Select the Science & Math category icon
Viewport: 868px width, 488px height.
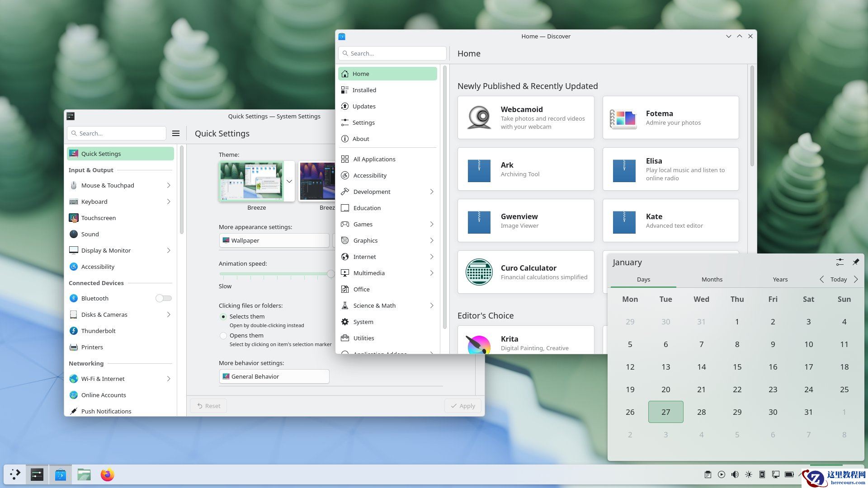pyautogui.click(x=344, y=305)
